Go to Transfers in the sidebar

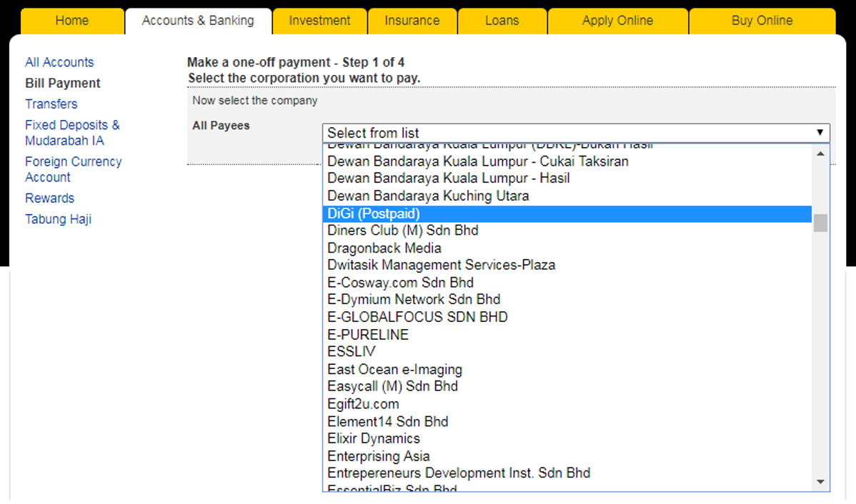pyautogui.click(x=51, y=104)
